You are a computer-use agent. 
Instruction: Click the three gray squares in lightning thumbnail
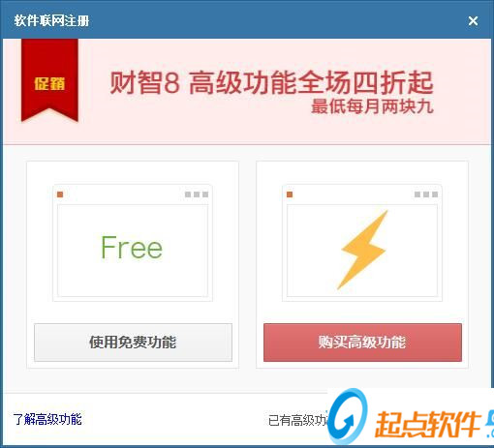426,194
